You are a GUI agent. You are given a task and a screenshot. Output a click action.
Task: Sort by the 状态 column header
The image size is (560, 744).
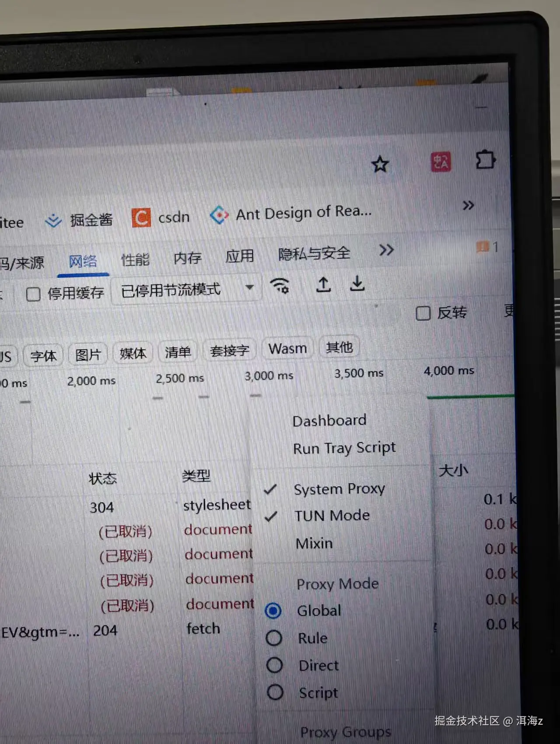(103, 478)
